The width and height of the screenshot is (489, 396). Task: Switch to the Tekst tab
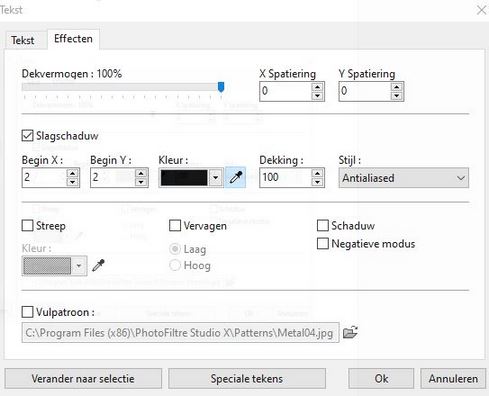pyautogui.click(x=23, y=40)
